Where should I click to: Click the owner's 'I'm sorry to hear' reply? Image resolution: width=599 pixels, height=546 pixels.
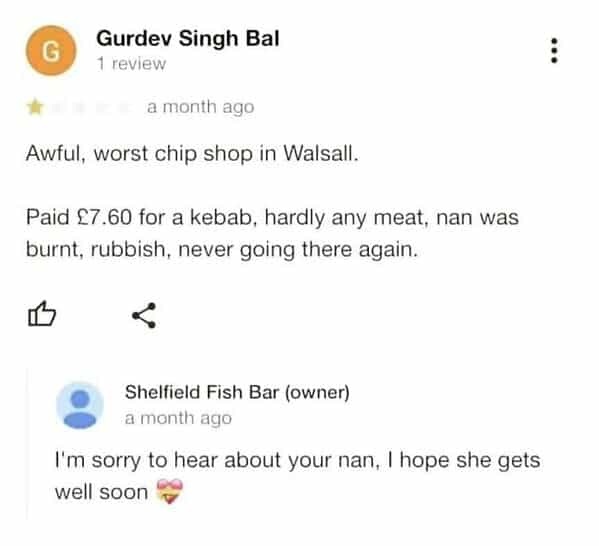point(297,460)
